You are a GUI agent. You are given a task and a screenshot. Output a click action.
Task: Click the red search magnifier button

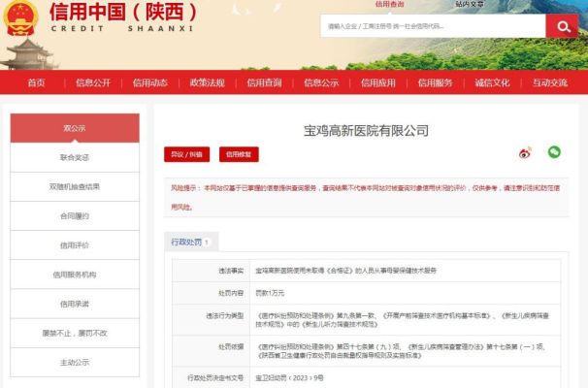pos(562,26)
